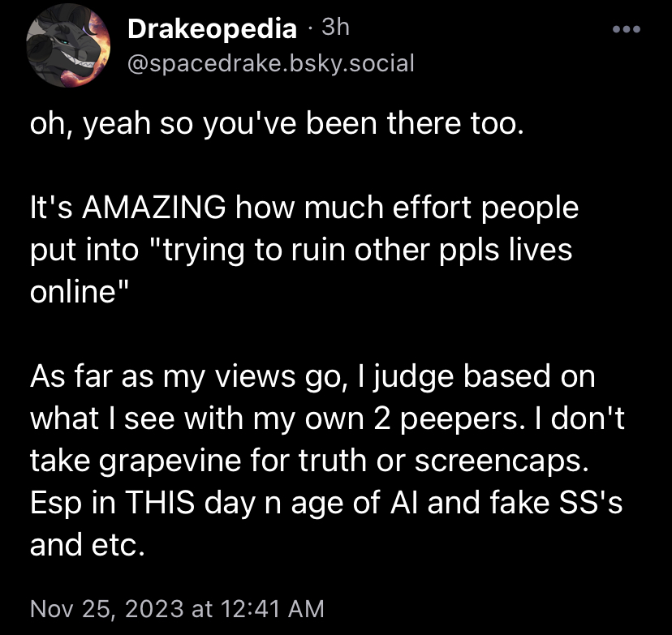Open the three-dot post options menu
Screen dimensions: 672x635
(626, 29)
